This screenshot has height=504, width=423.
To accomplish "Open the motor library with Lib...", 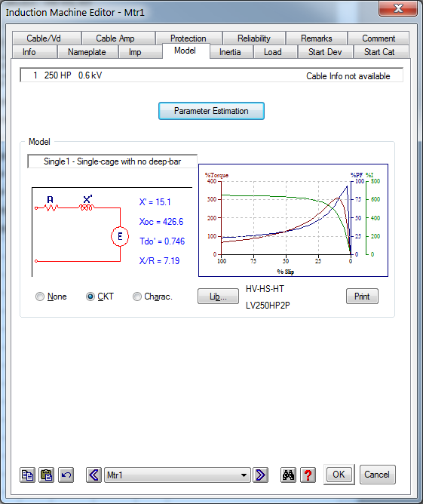I will (218, 296).
